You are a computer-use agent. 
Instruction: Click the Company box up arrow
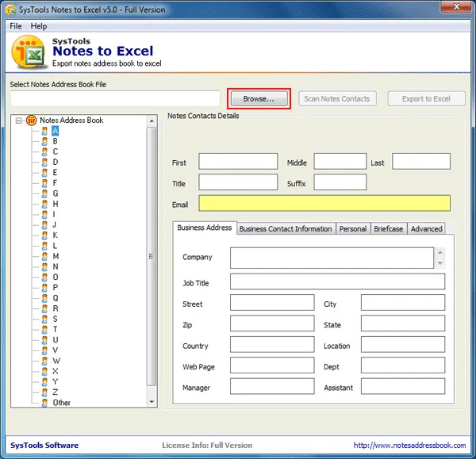click(440, 252)
